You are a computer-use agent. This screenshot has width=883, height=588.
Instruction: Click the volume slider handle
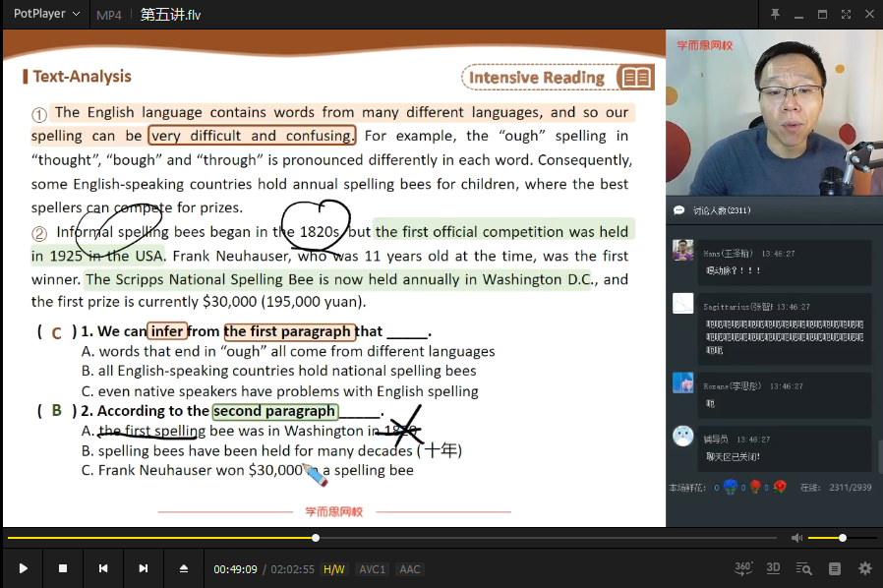[x=843, y=538]
